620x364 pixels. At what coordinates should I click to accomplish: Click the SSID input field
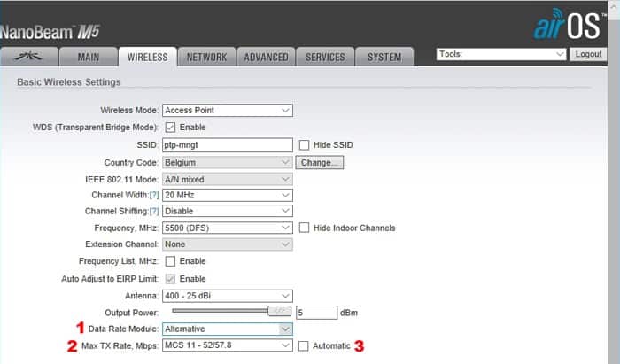tap(228, 145)
